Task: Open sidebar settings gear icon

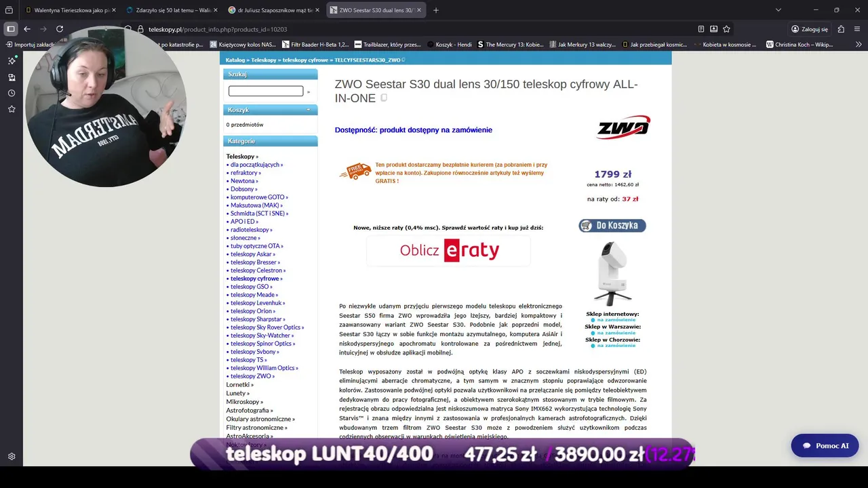Action: pyautogui.click(x=12, y=457)
